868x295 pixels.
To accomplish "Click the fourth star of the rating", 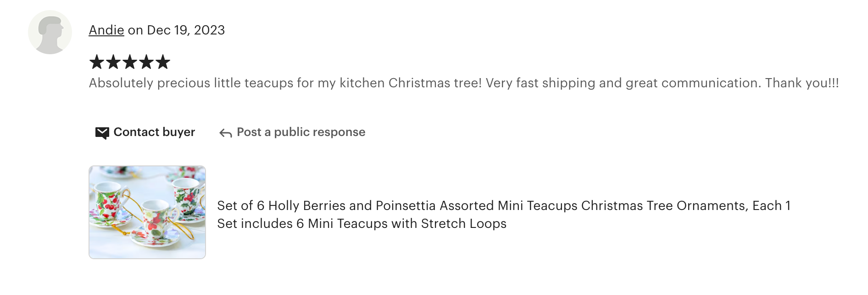I will click(146, 62).
